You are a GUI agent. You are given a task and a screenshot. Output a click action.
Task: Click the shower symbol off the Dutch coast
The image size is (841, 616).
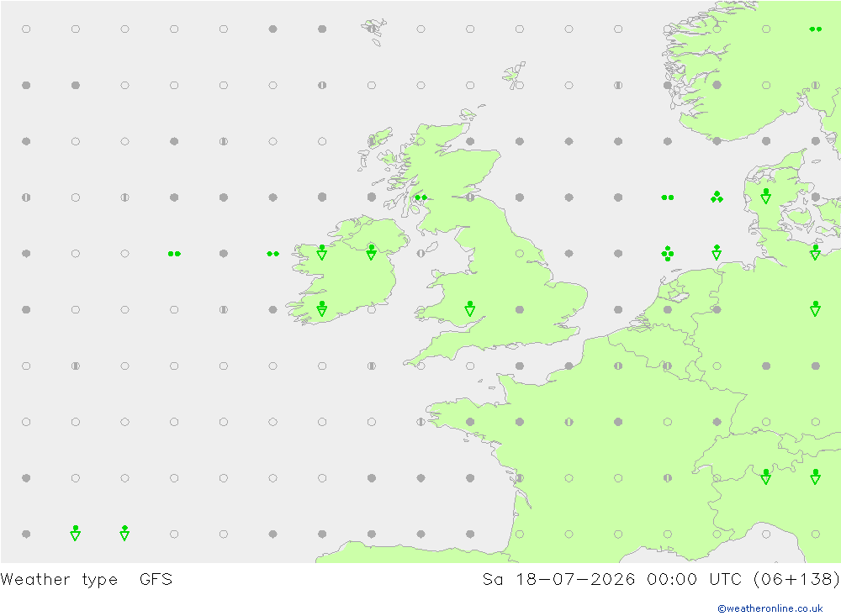717,252
